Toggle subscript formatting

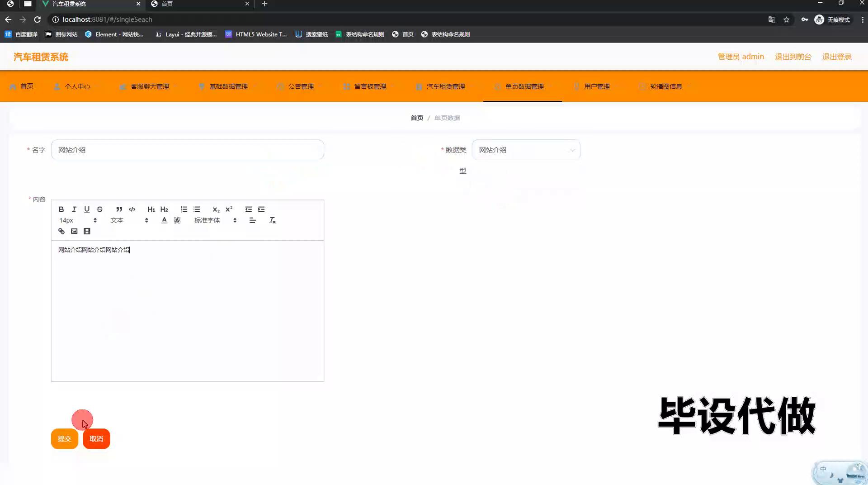click(216, 209)
